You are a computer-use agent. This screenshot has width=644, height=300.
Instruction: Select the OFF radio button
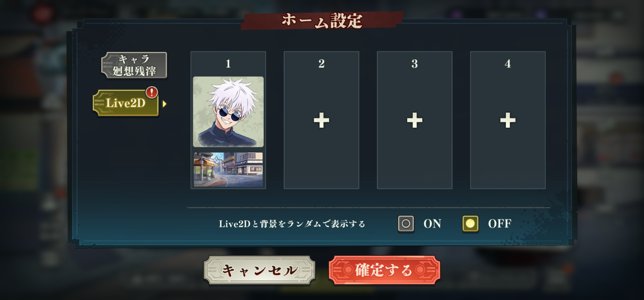click(470, 224)
